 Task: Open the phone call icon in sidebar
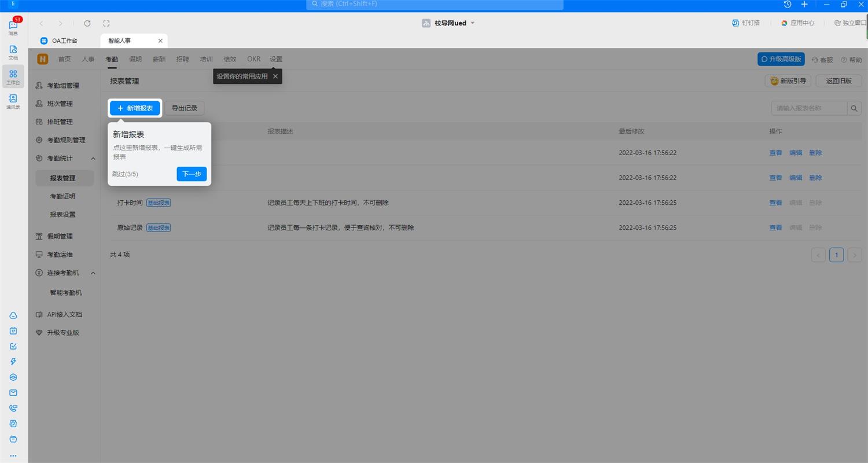point(13,408)
